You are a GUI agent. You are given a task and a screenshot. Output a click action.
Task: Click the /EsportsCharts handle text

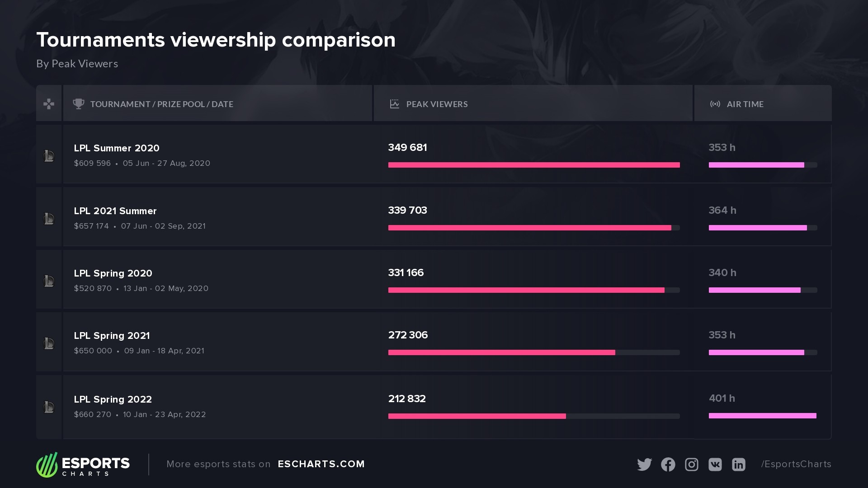pyautogui.click(x=796, y=464)
